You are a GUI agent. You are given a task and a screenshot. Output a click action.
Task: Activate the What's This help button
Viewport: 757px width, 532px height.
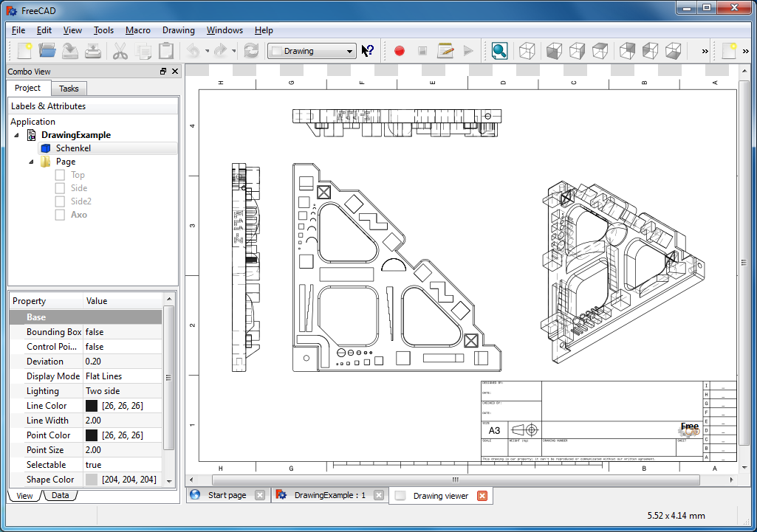tap(367, 51)
